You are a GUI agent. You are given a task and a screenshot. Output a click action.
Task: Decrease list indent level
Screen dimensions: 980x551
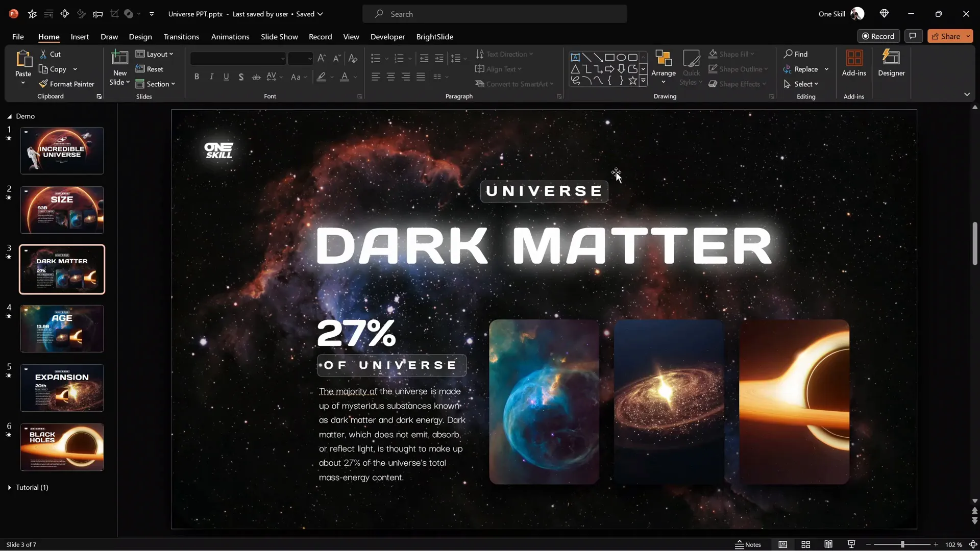[424, 59]
